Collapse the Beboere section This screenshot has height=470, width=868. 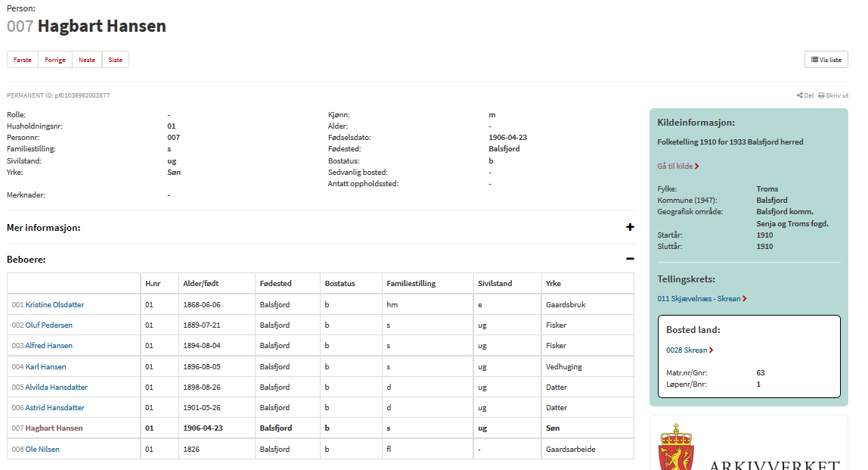[x=630, y=259]
